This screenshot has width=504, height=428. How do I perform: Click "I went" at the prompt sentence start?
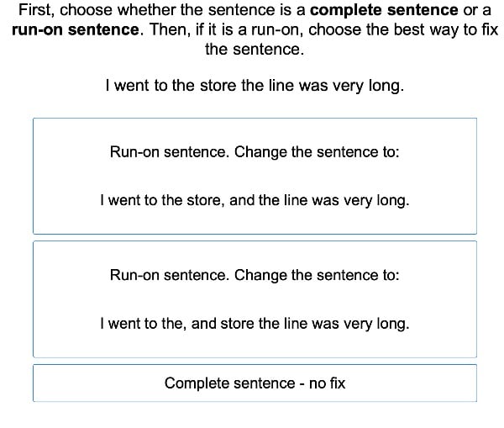click(x=126, y=86)
